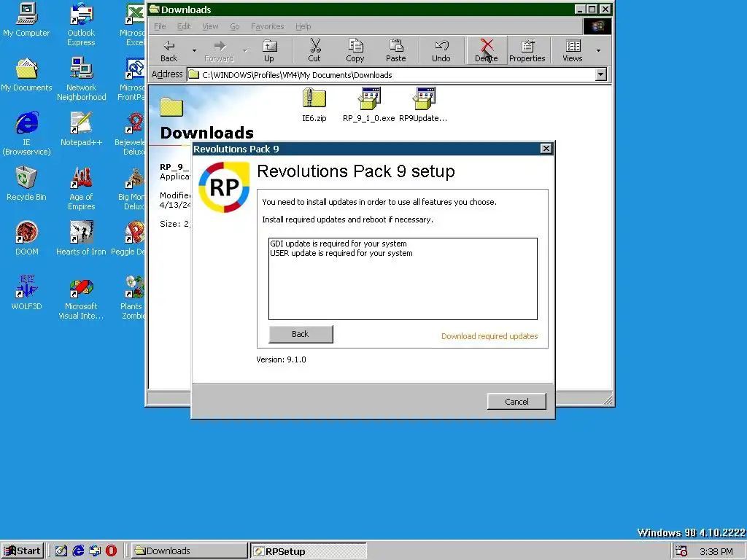Click Back in Downloads toolbar
The image size is (747, 560).
click(169, 51)
